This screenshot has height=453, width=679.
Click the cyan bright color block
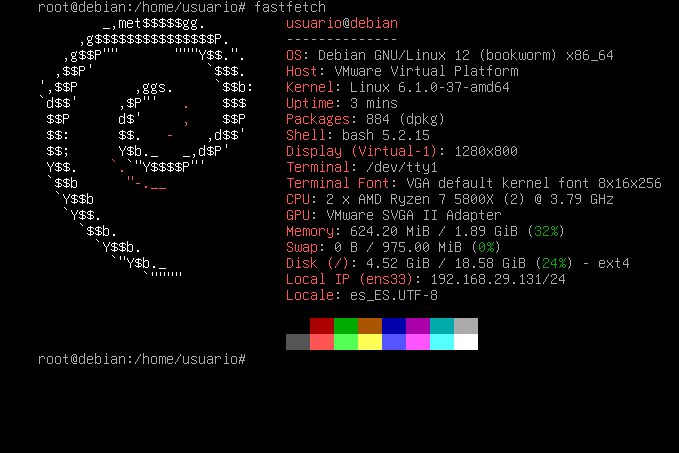[442, 342]
